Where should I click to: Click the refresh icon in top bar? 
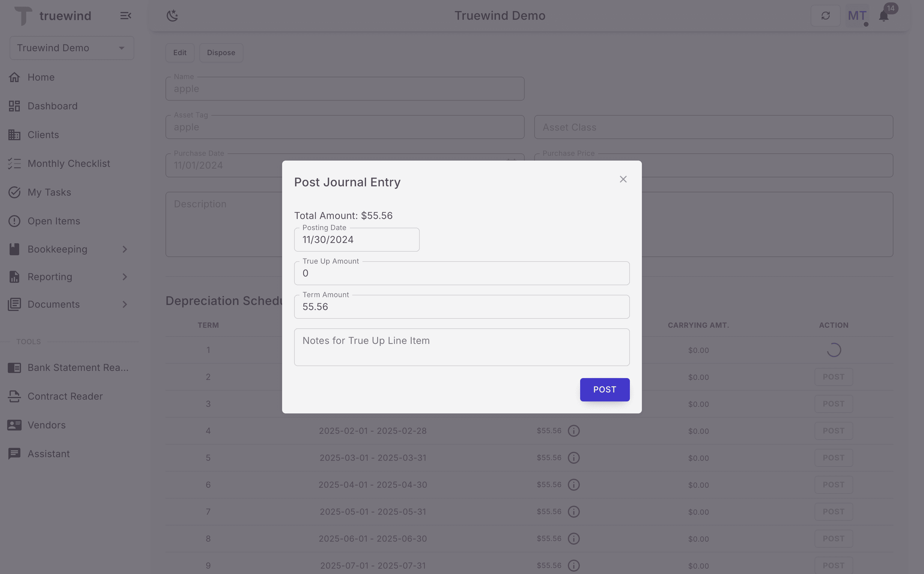(x=826, y=16)
